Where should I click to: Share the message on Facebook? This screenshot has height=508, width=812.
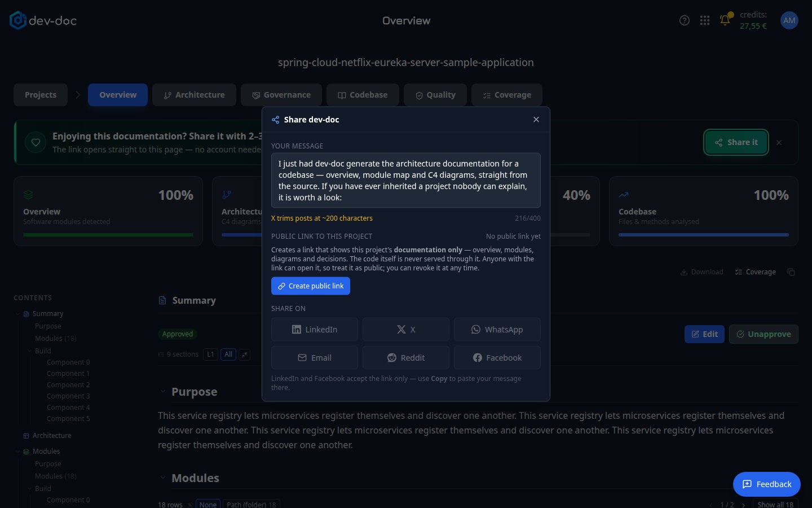(497, 358)
